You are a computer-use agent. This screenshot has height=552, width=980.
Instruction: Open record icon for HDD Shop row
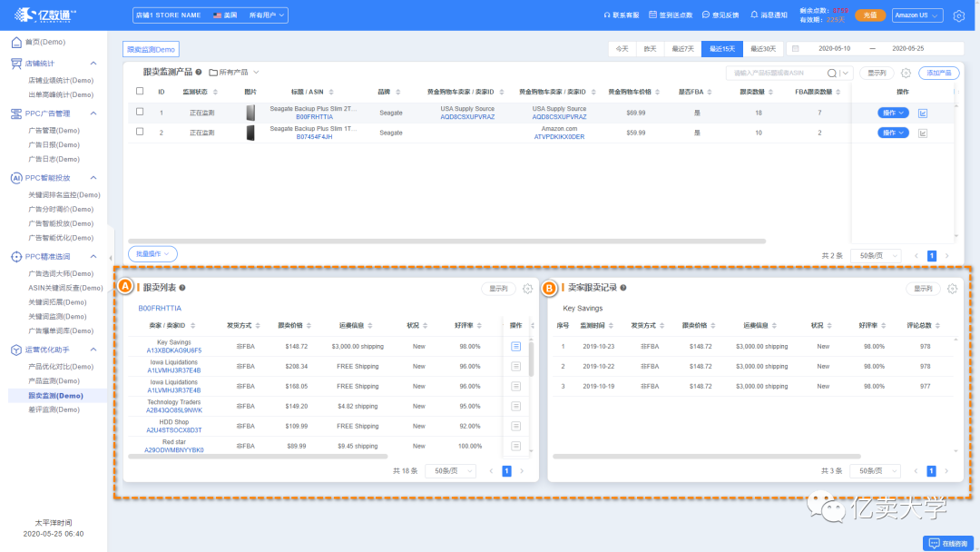click(x=515, y=427)
